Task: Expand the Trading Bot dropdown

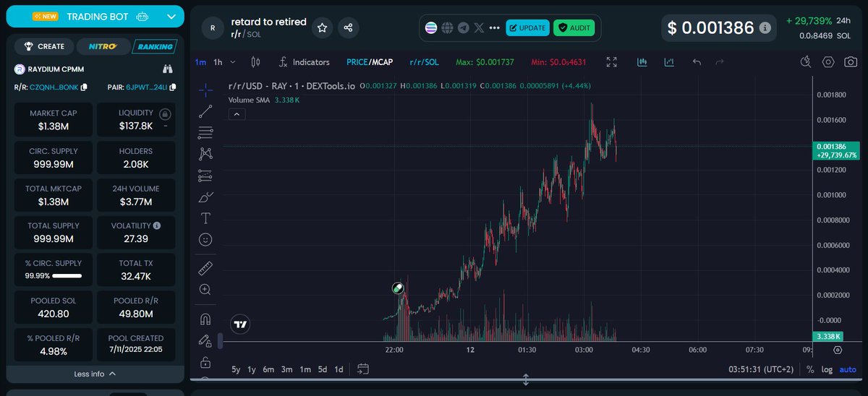Action: click(171, 16)
